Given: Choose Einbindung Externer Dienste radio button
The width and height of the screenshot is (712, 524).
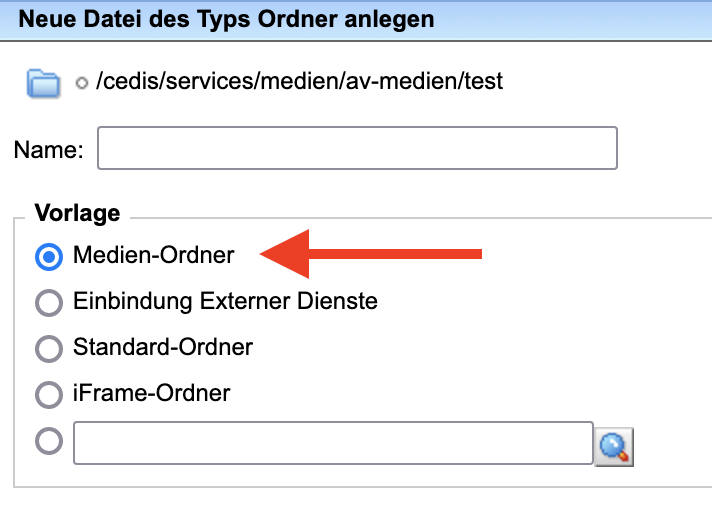Looking at the screenshot, I should [x=49, y=303].
